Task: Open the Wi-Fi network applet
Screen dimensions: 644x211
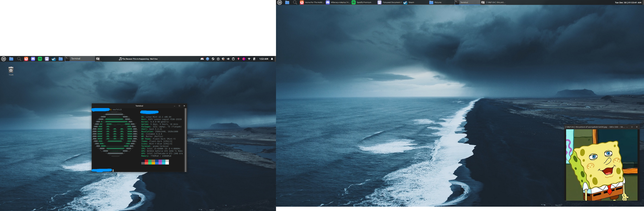Action: [x=249, y=59]
